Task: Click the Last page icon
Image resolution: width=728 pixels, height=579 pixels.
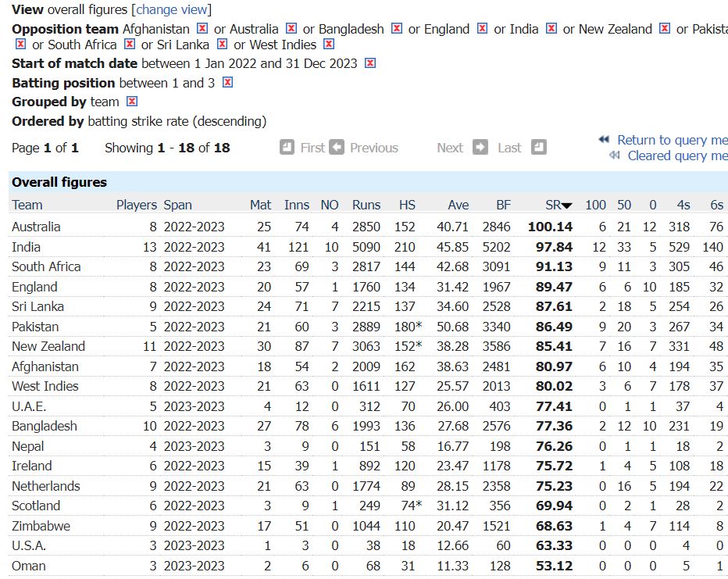Action: tap(538, 148)
